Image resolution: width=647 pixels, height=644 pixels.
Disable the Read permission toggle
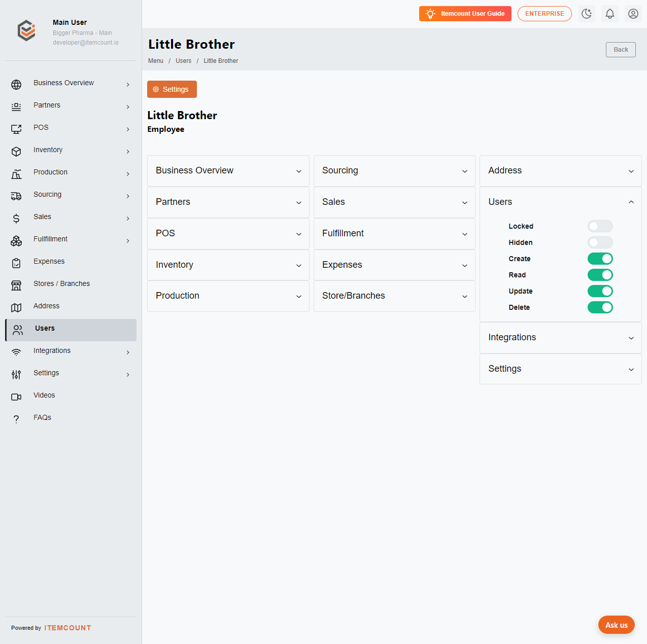[600, 275]
